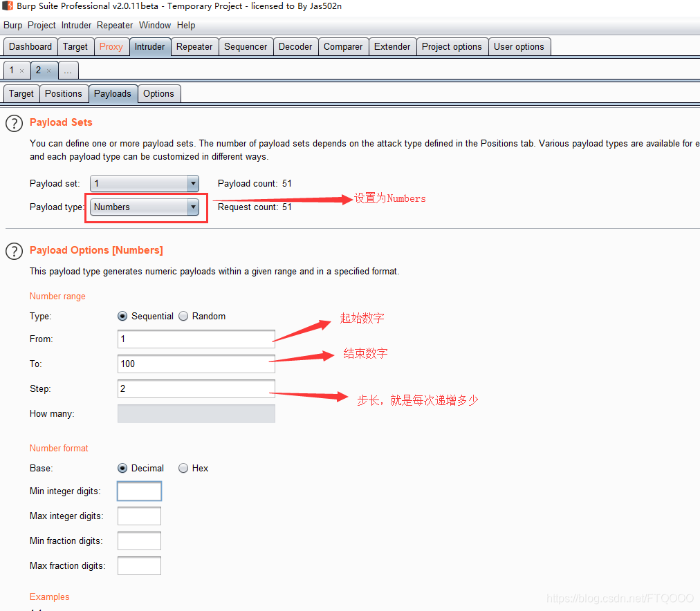700x611 pixels.
Task: Switch to the Dashboard tab
Action: 30,47
